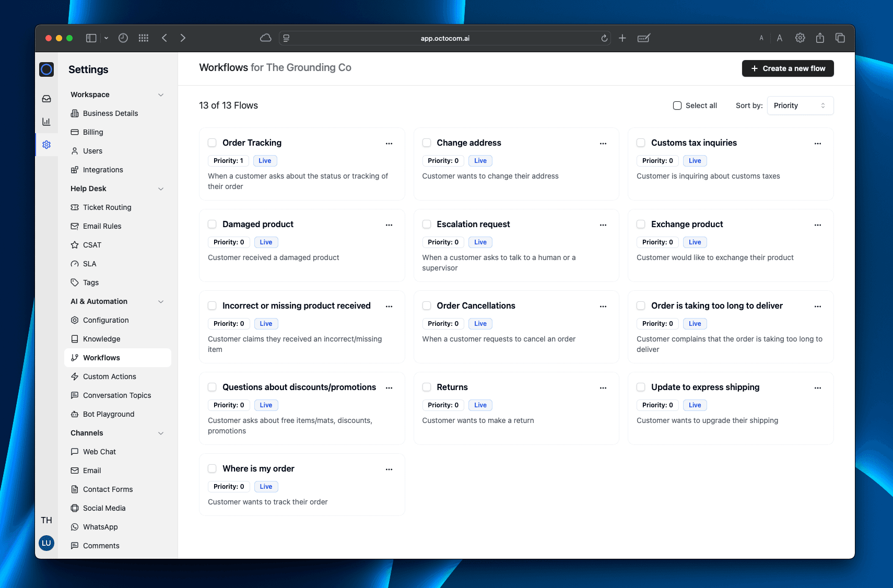893x588 pixels.
Task: Collapse the AI & Automation section
Action: coord(161,301)
